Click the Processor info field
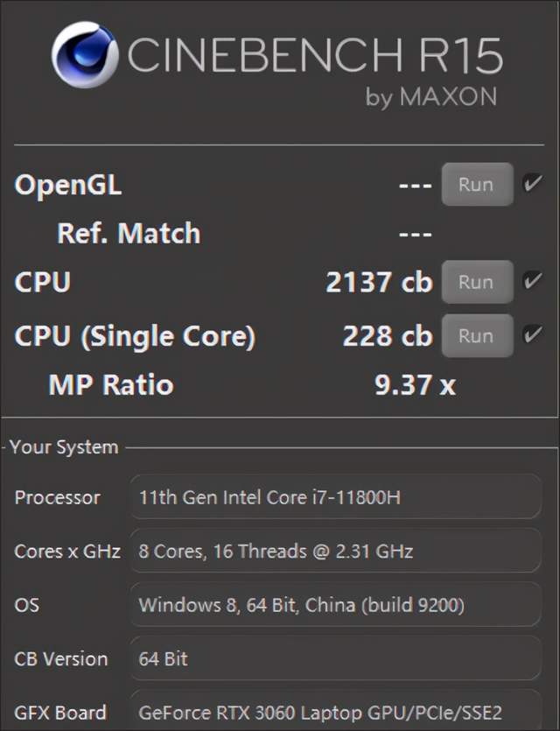The width and height of the screenshot is (560, 731). coord(335,497)
